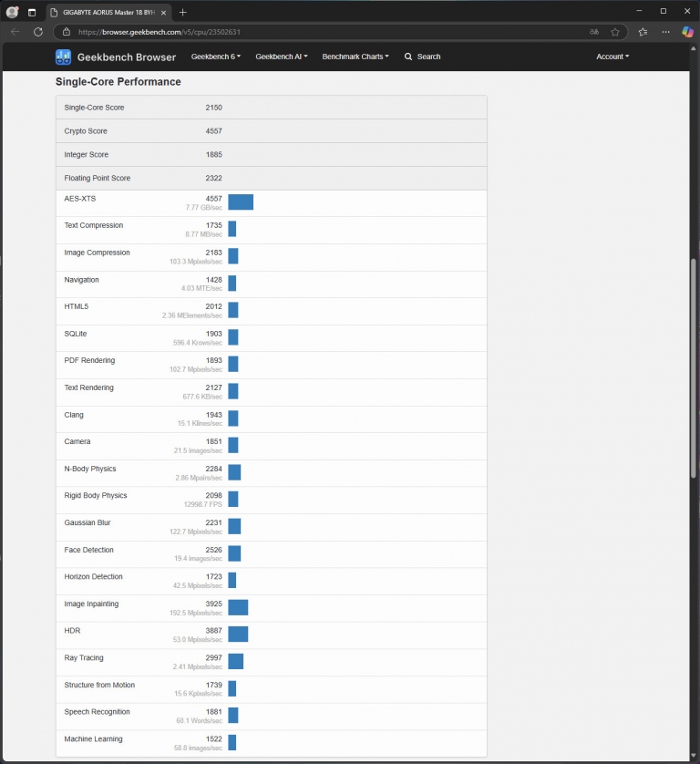
Task: Select the GIGABYTE AORUS Master 18 tab
Action: click(109, 13)
